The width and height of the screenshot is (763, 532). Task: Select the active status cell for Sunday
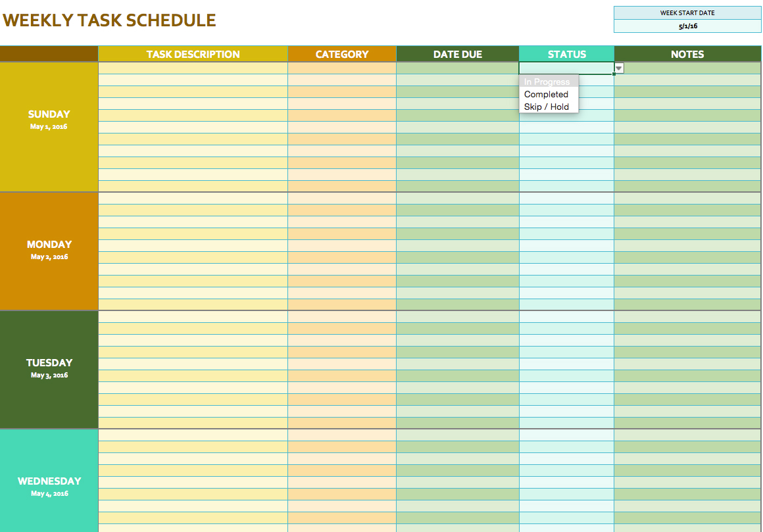coord(566,68)
